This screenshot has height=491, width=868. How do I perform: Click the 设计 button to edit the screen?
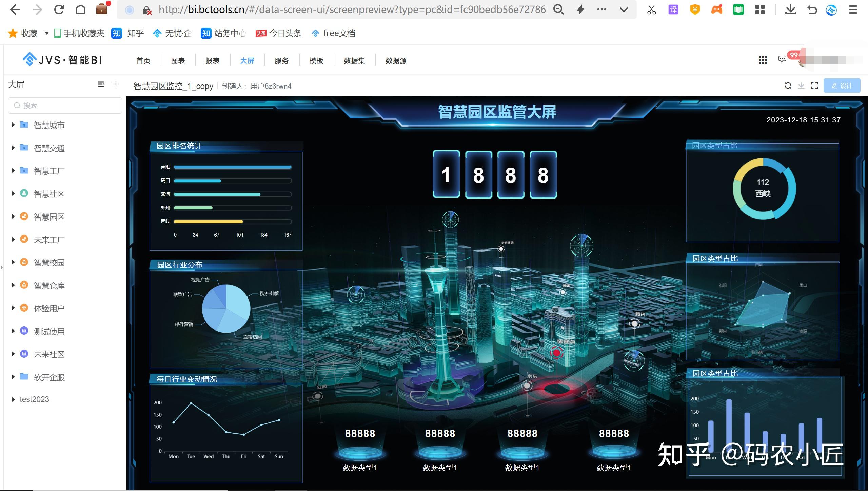(842, 86)
